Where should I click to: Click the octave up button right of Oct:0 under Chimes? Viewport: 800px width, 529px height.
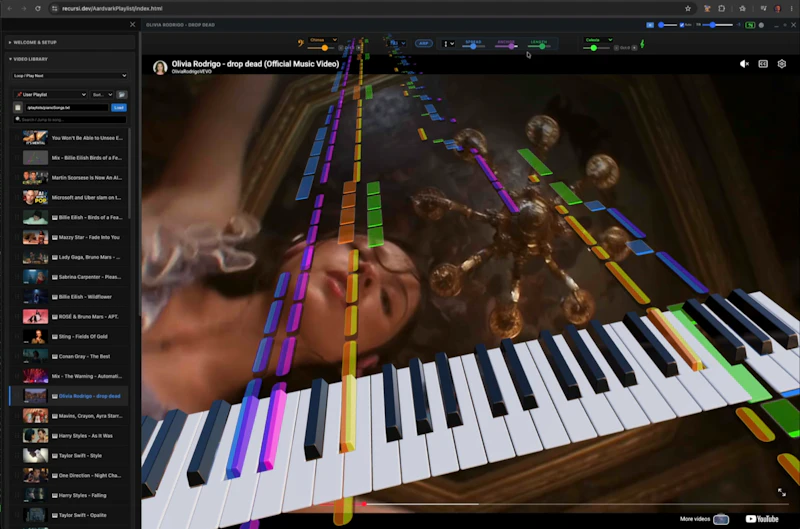(x=359, y=48)
